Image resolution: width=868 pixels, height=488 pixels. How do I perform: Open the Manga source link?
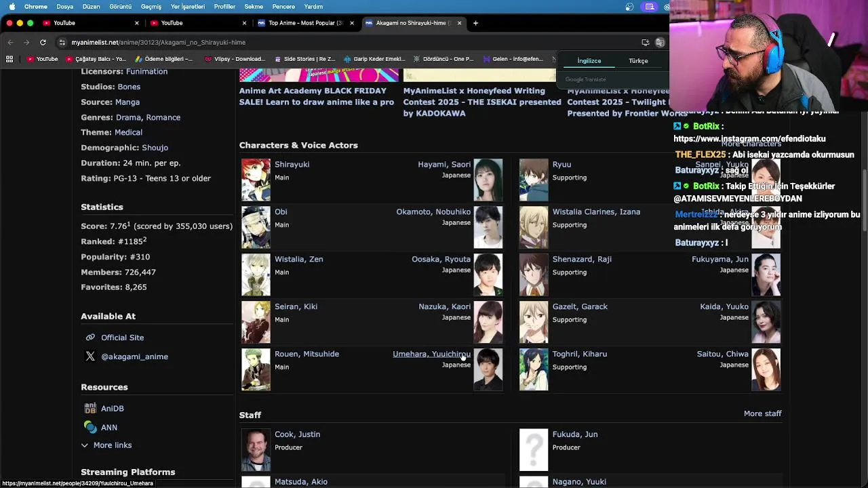(127, 102)
